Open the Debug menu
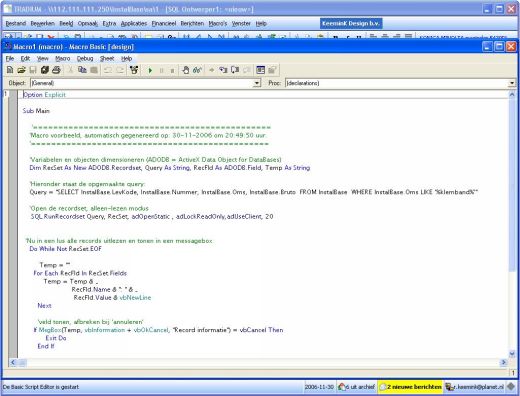520x396 pixels. click(x=85, y=59)
